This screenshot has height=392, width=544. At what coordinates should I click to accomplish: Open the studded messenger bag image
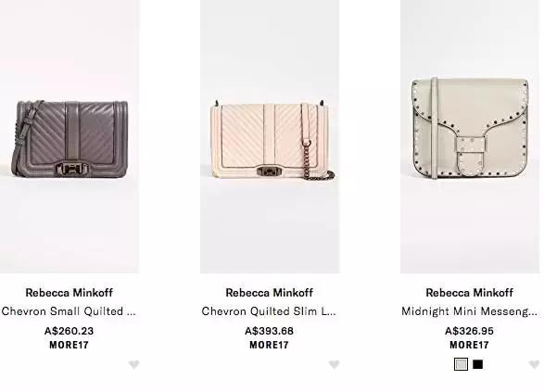(x=470, y=136)
